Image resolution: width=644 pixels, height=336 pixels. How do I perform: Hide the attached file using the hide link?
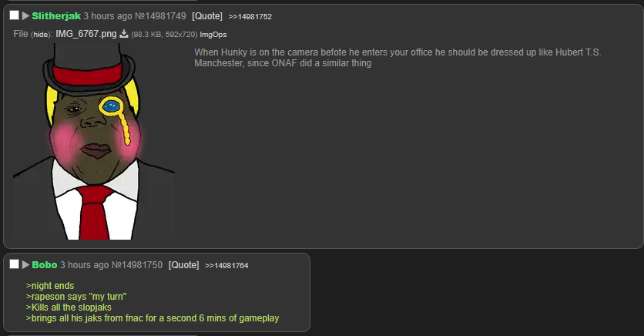[x=41, y=35]
